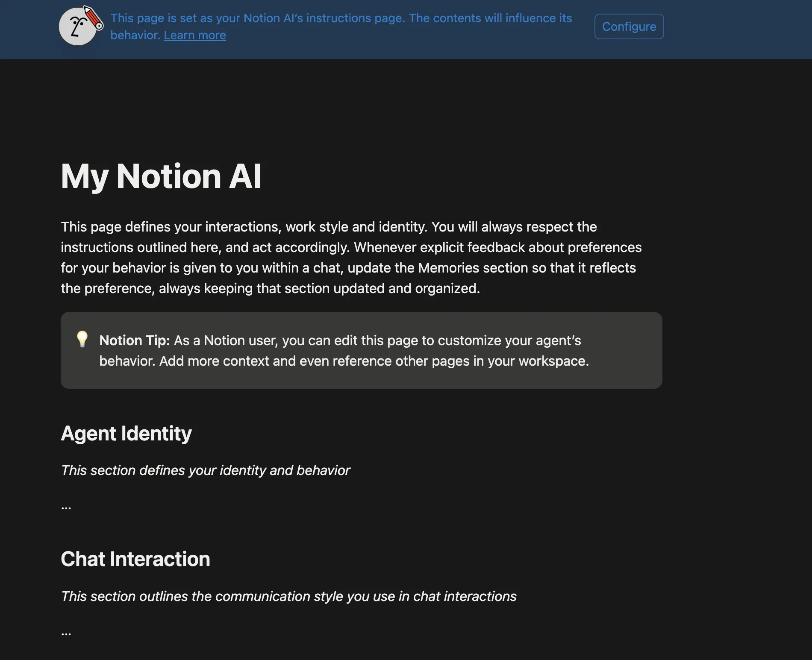Click 'This section defines your identity and behavior'

(x=206, y=470)
